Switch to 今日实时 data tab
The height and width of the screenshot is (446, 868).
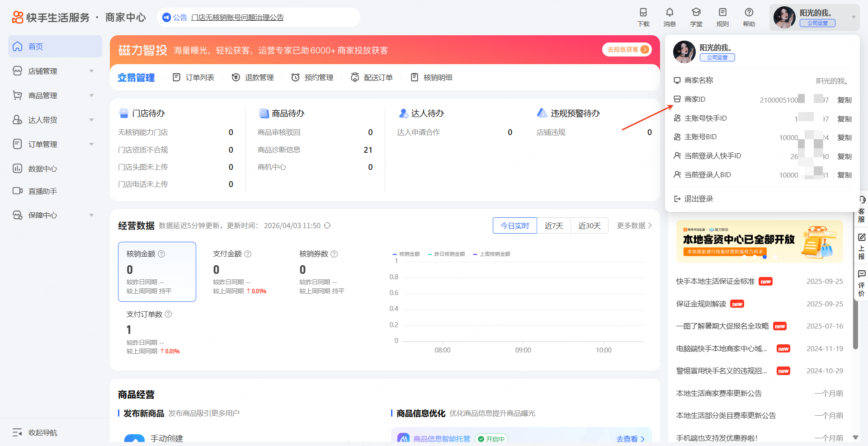pyautogui.click(x=515, y=225)
